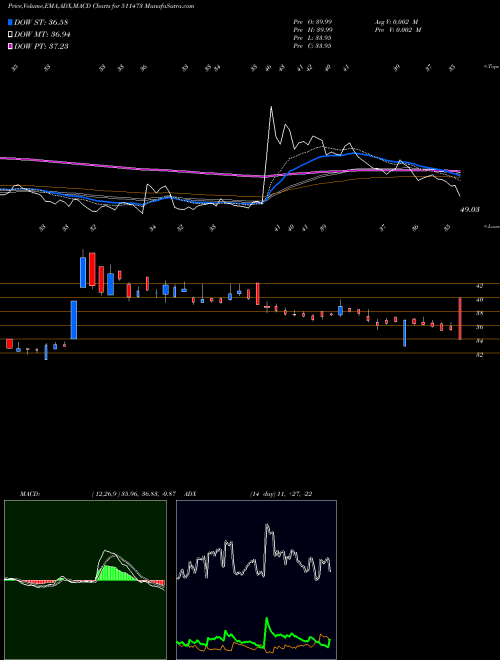
Task: Click the 'Avg V: 0.002 M' value
Action: 398,22
